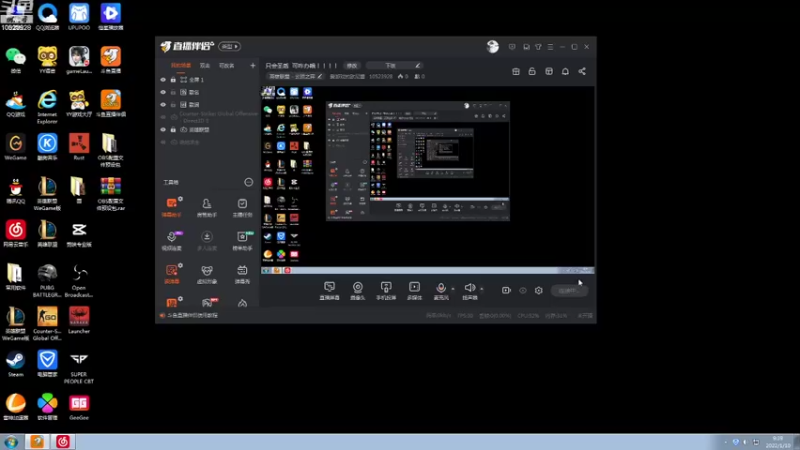Show the hidden Counter-Strike Global Offensive source
Viewport: 800px width, 450px height.
coord(163,117)
